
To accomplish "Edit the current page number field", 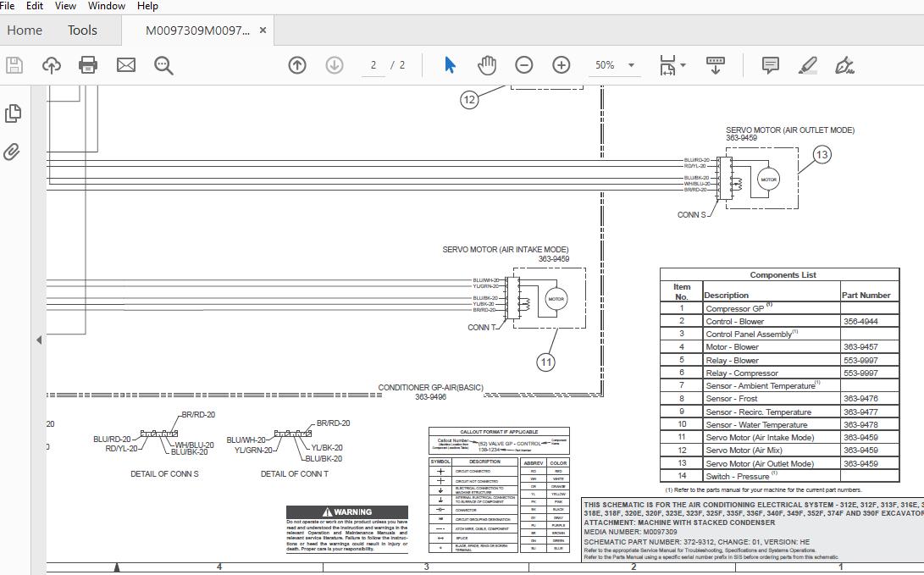I will click(373, 65).
